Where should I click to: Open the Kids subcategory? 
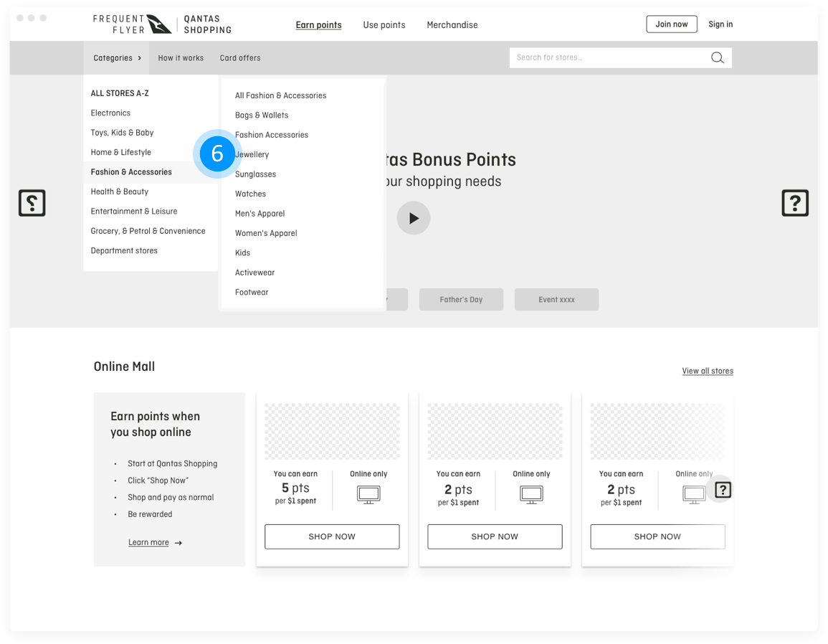tap(242, 253)
